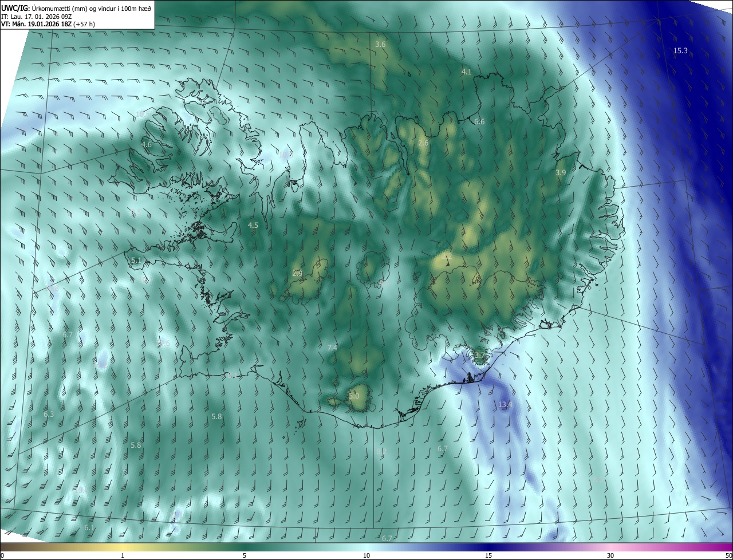Click the legend label 1

[123, 555]
